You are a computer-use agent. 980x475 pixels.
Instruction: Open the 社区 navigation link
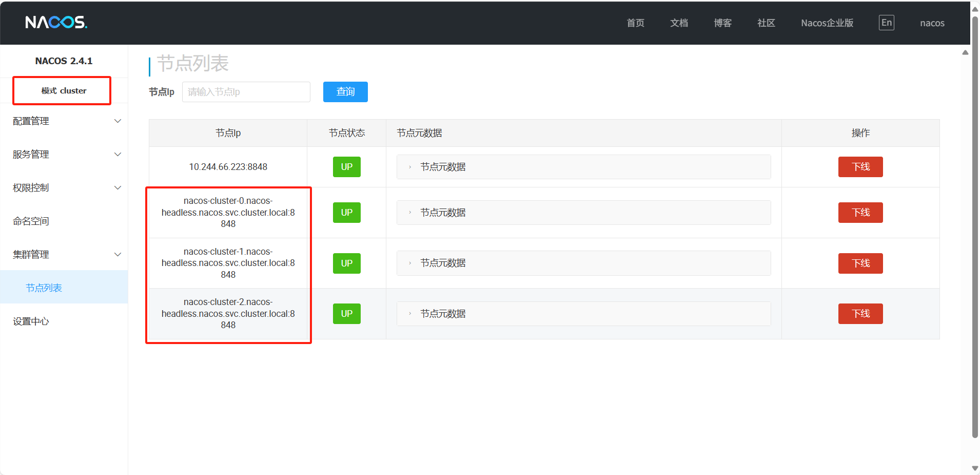pyautogui.click(x=766, y=23)
